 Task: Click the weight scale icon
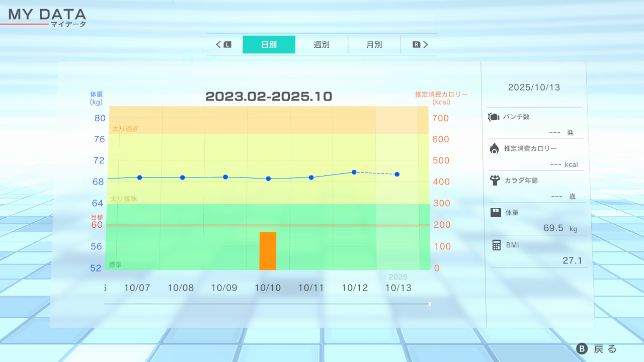point(496,212)
